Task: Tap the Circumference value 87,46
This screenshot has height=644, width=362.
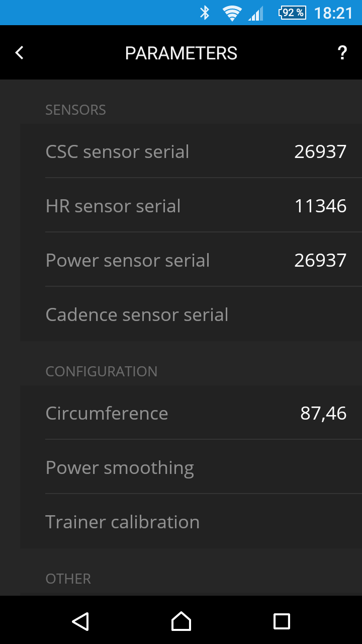Action: click(x=323, y=413)
